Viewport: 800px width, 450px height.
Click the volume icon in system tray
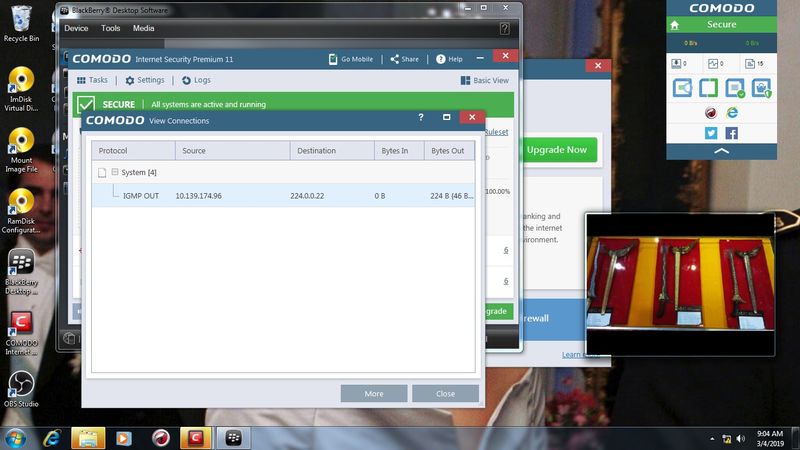click(x=741, y=439)
